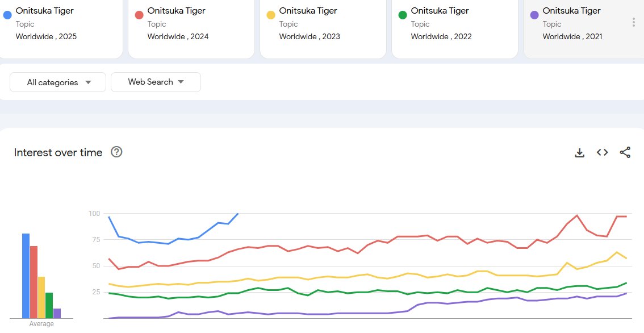Open the All categories dropdown
Screen dimensions: 644x333
58,82
